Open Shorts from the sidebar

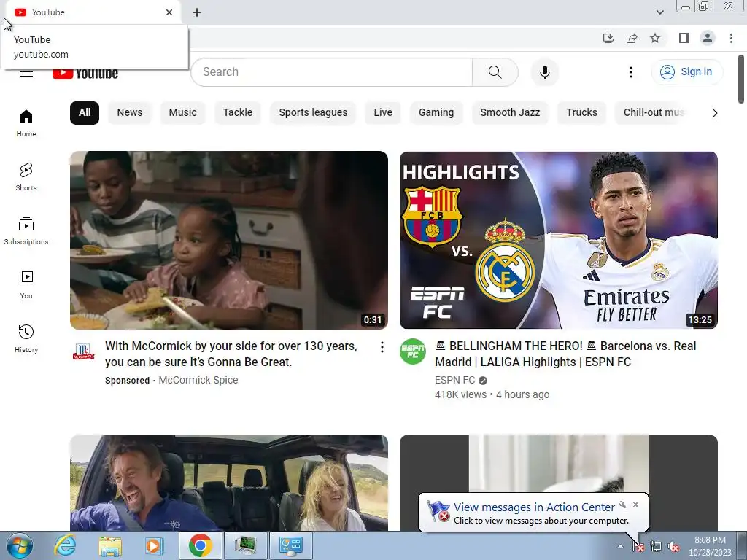26,177
